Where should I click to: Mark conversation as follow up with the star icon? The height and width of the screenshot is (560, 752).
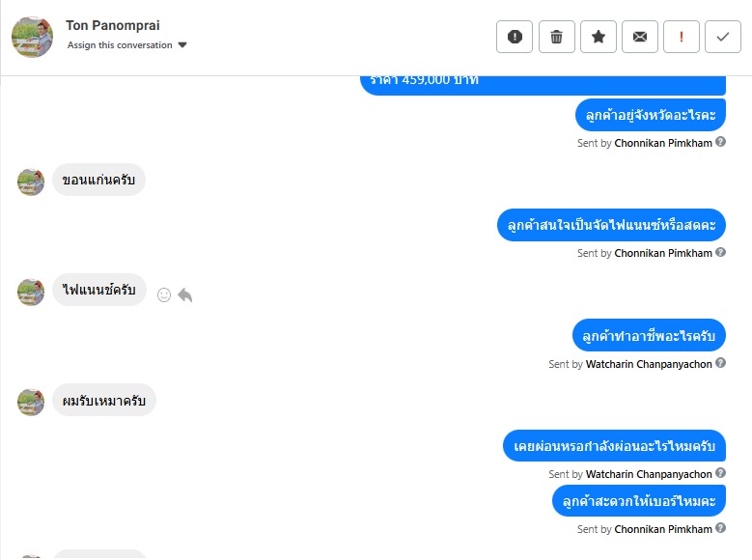click(x=599, y=37)
